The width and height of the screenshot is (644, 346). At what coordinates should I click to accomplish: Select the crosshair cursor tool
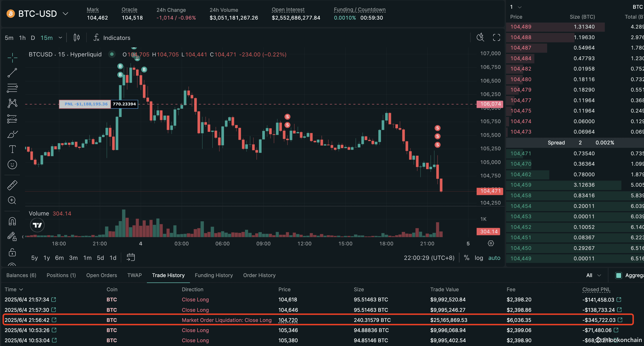(x=12, y=57)
